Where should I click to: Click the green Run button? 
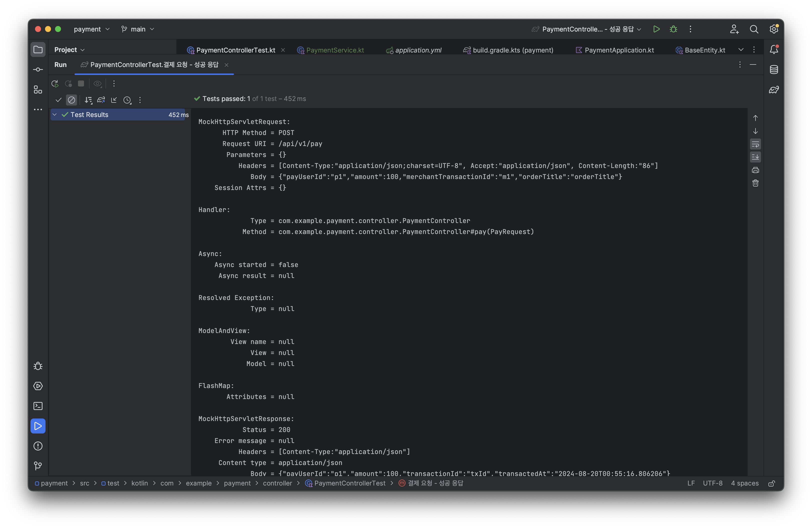tap(656, 29)
